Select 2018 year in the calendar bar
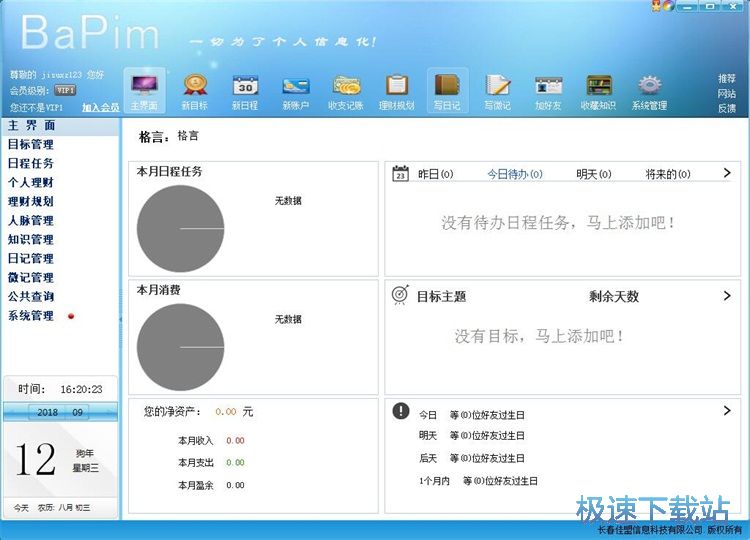 [x=47, y=412]
